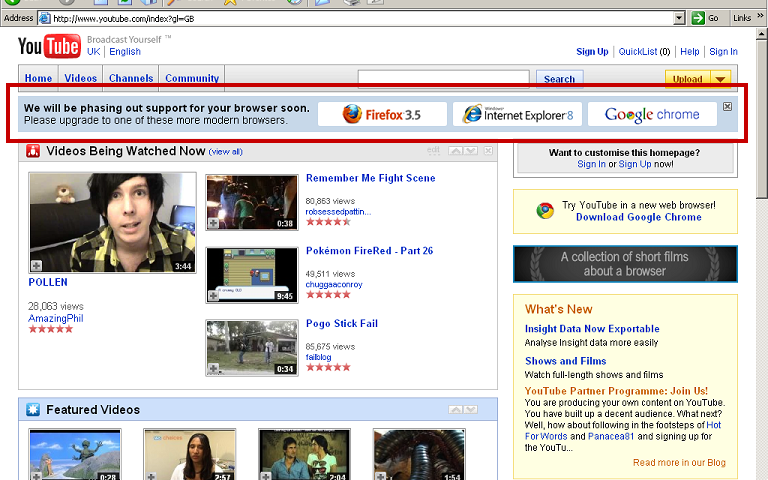This screenshot has width=768, height=480.
Task: Add the 0:28 featured video to QuickList
Action: 37,476
